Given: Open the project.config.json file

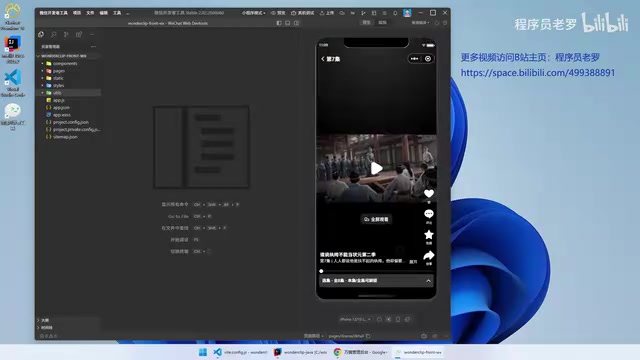Looking at the screenshot, I should (x=70, y=122).
